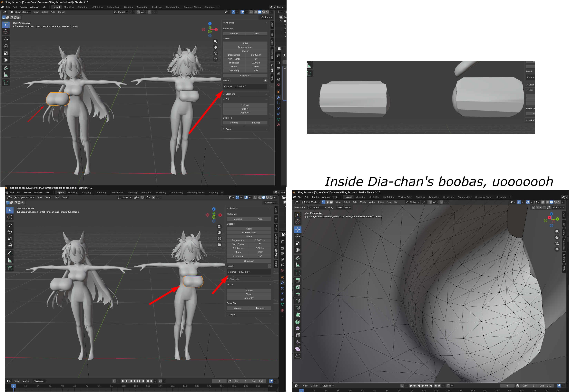Open the Orientation Default dropdown
Screen dimensions: 588x392
pyautogui.click(x=317, y=207)
